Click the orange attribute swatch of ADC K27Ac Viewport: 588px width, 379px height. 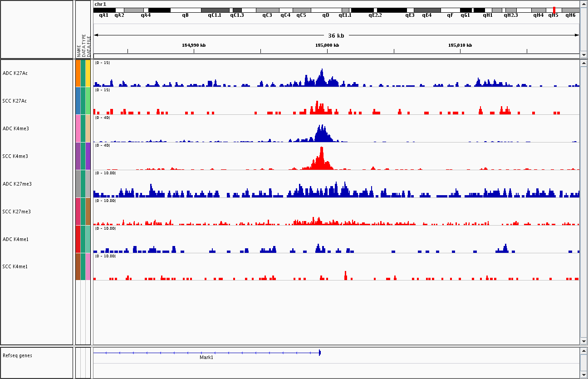click(78, 73)
